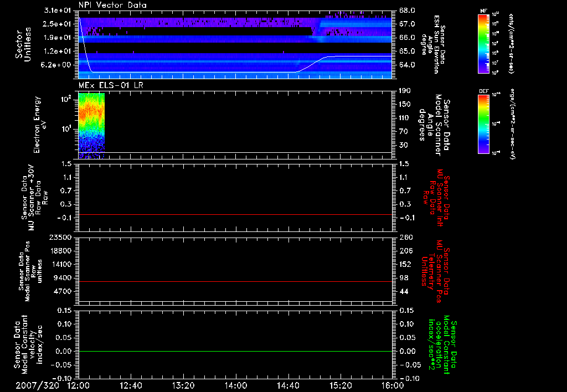Screen dimensions: 567x392
Task: Click the 9400 scanner position tick label
Action: (63, 278)
